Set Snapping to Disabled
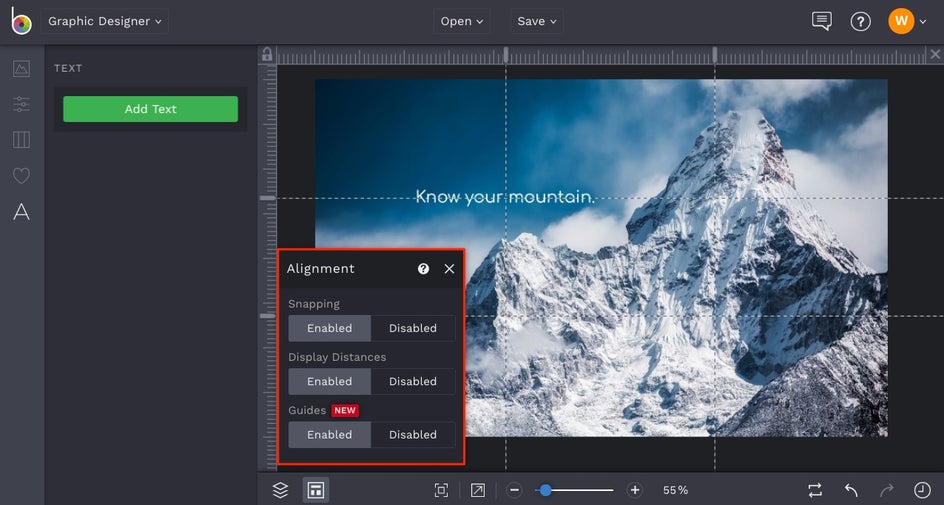Screen dimensions: 944x505 413,328
